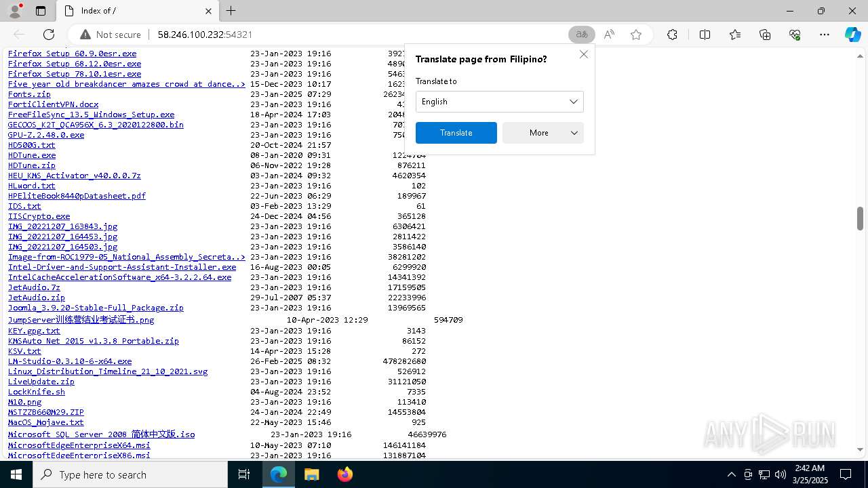Open HPEliteBook8440pDatasheet.pdf

click(77, 196)
